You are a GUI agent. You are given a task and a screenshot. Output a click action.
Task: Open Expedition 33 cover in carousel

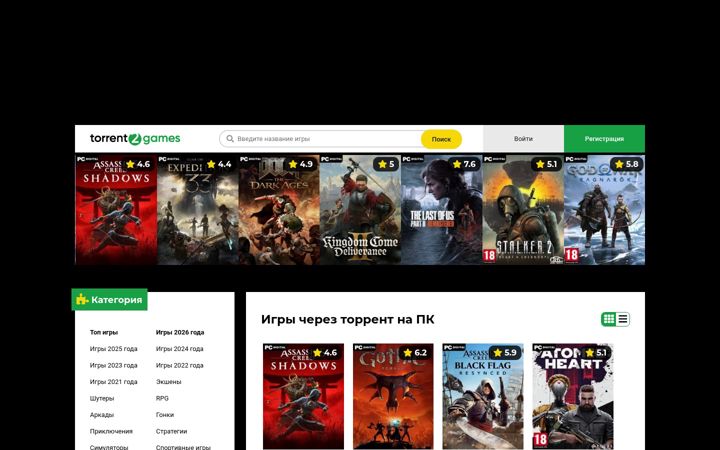point(198,209)
